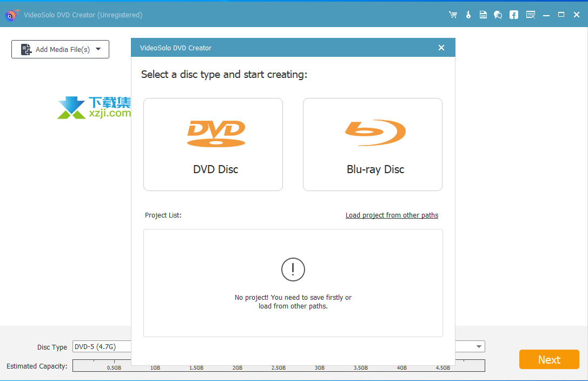Minimize the VideoSolo DVD Creator window
This screenshot has height=381, width=588.
pos(546,15)
